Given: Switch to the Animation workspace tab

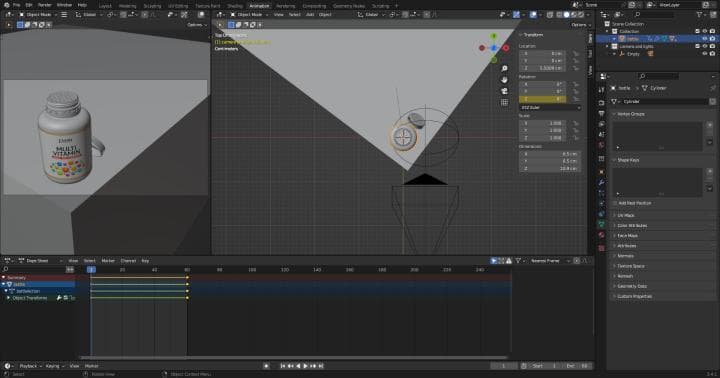Looking at the screenshot, I should [259, 6].
